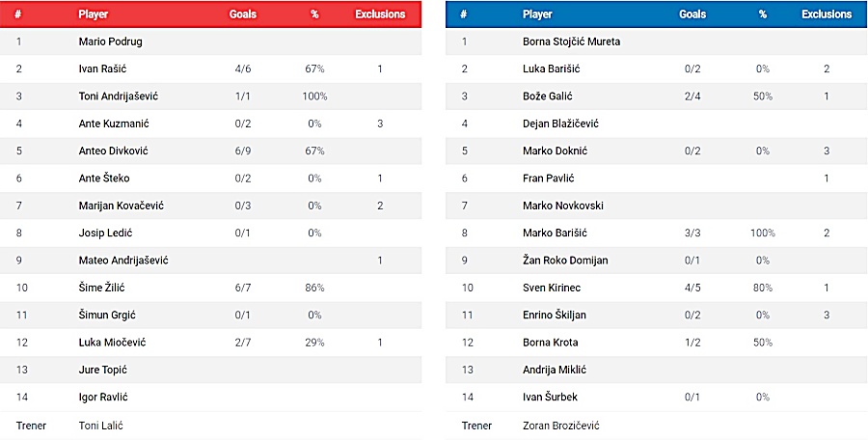The height and width of the screenshot is (440, 868).
Task: Sort blue table by Player column header
Action: [537, 14]
